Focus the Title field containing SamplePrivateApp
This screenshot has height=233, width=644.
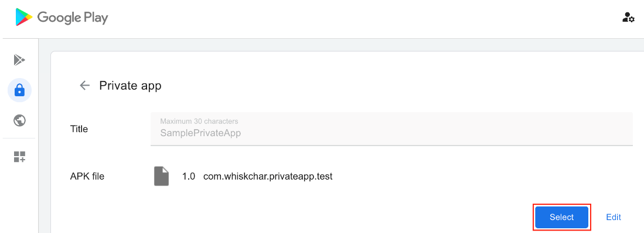391,129
